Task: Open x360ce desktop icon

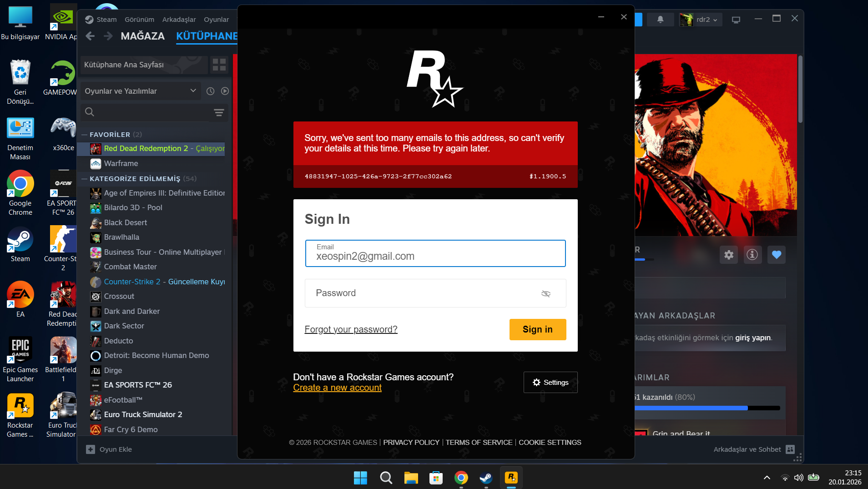Action: (x=64, y=133)
